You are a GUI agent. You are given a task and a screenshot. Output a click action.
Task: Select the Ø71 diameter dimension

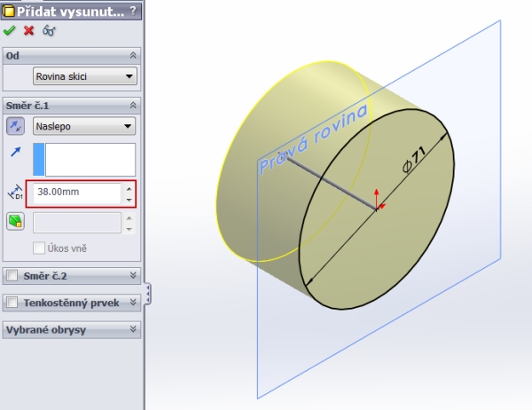[413, 160]
